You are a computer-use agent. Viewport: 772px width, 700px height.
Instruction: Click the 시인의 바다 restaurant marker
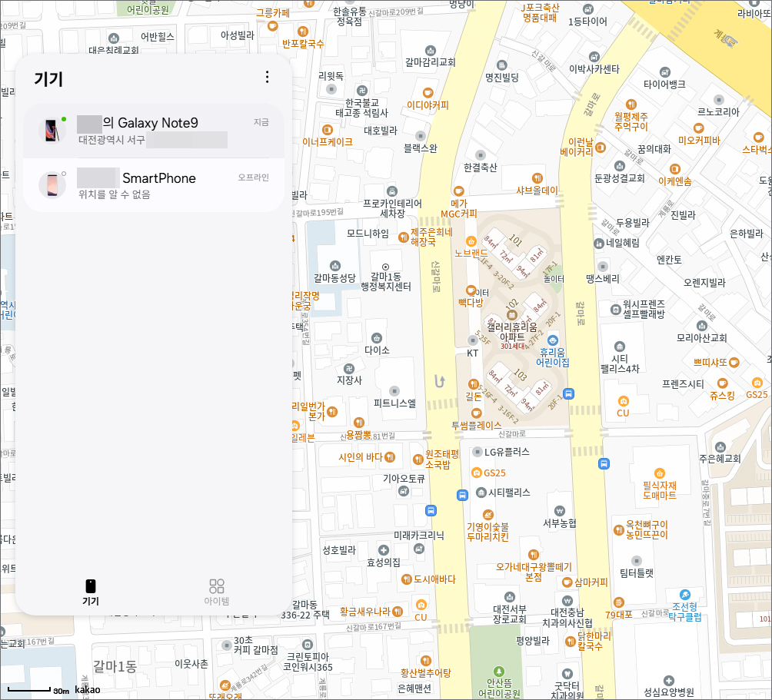click(390, 457)
